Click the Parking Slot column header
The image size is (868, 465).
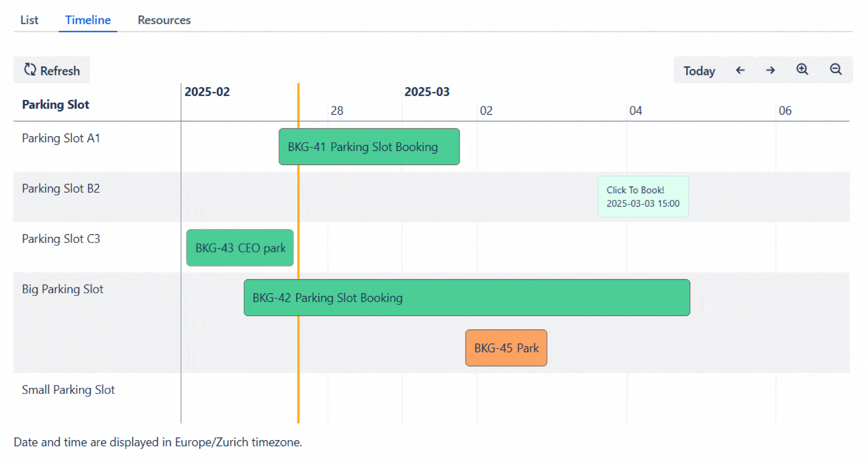pyautogui.click(x=56, y=105)
